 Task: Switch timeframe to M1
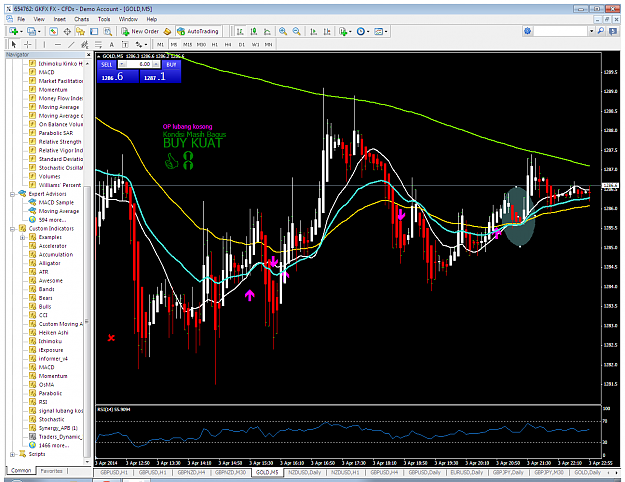(160, 45)
